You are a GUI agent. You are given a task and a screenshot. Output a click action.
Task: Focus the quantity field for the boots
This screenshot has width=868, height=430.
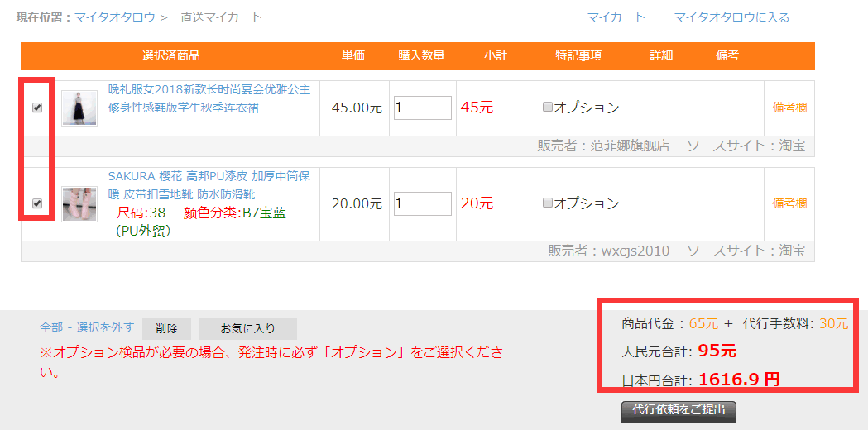click(x=422, y=203)
